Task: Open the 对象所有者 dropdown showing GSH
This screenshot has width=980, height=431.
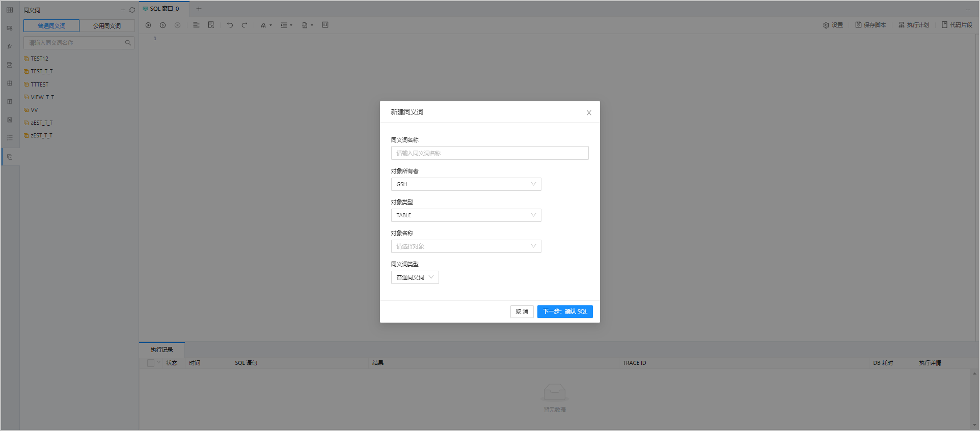Action: click(x=466, y=184)
